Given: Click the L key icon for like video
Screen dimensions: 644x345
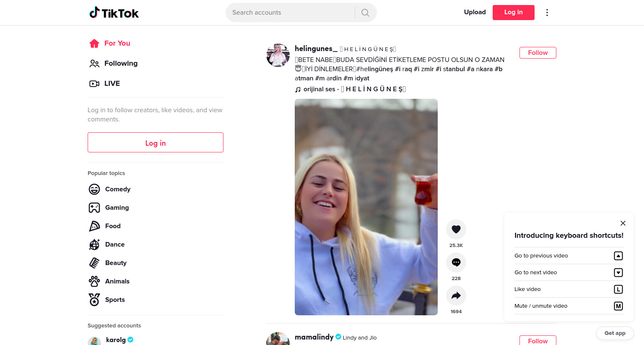Looking at the screenshot, I should coord(618,289).
